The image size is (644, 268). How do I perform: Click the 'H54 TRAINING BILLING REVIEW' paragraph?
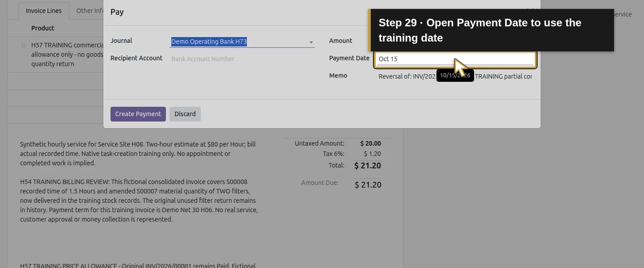pos(139,201)
